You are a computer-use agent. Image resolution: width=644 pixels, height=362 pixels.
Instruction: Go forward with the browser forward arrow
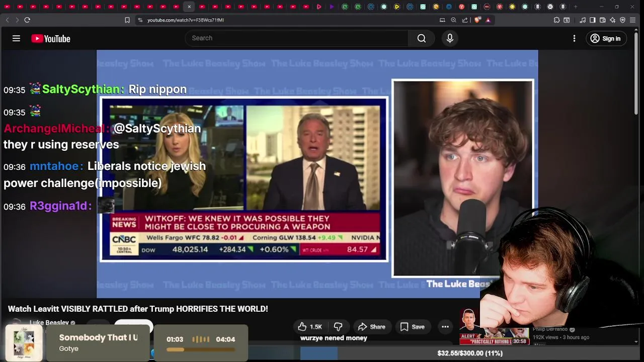click(17, 20)
